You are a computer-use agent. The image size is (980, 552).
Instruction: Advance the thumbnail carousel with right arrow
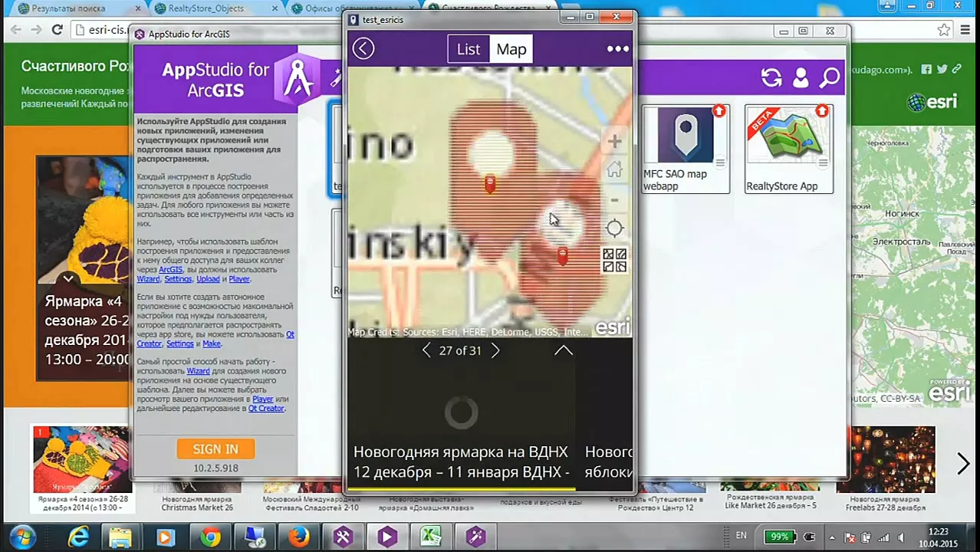(963, 464)
